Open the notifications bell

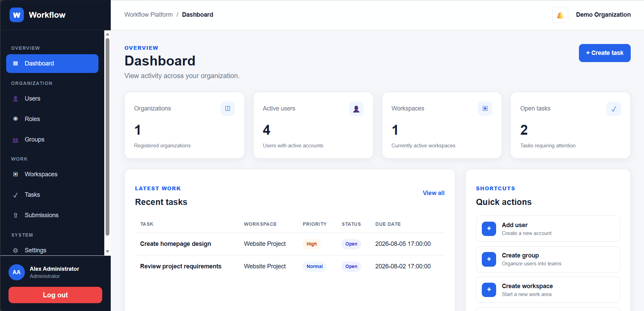[x=560, y=15]
